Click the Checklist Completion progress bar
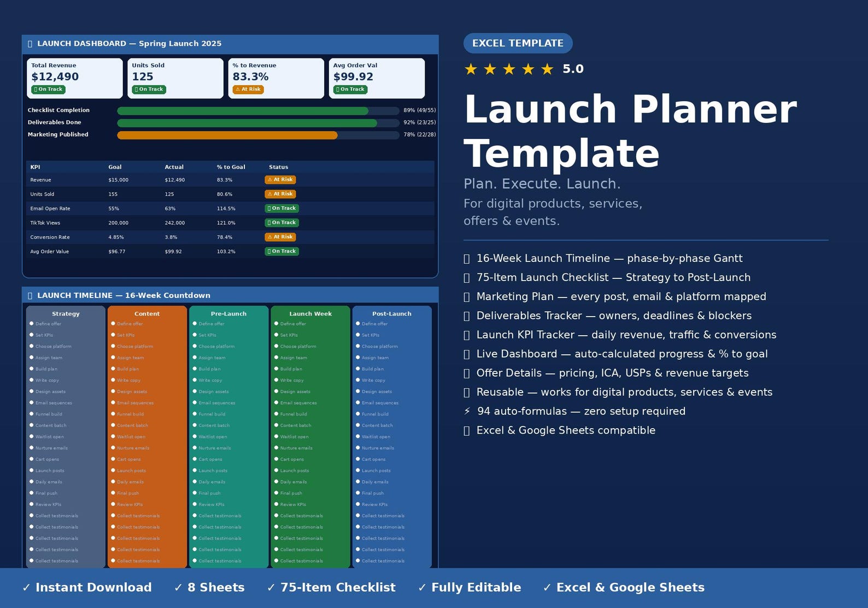Image resolution: width=868 pixels, height=608 pixels. [258, 110]
